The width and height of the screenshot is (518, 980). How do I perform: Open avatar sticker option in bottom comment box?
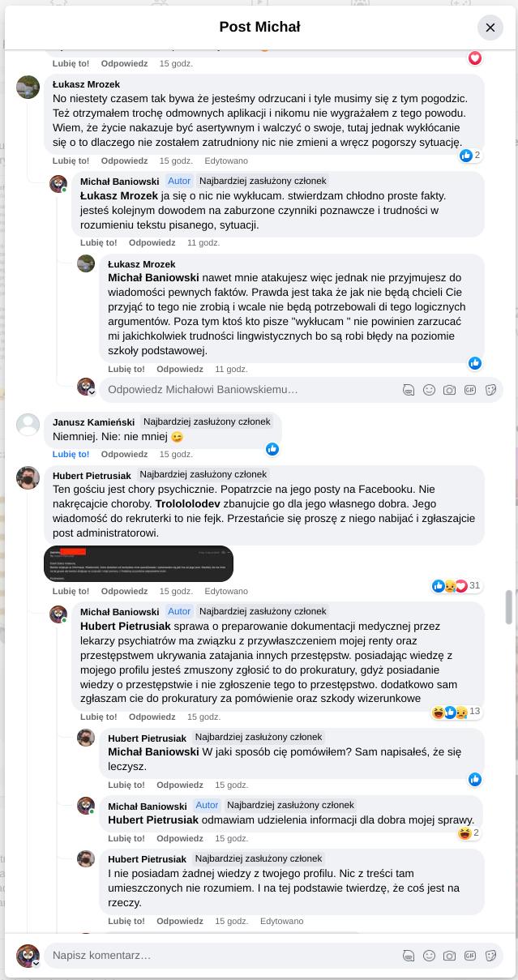[409, 956]
